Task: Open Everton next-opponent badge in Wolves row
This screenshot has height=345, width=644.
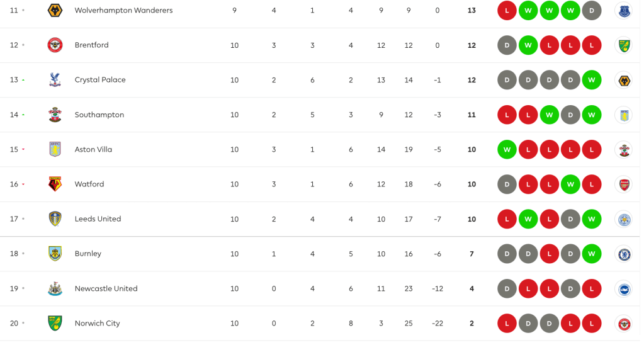Action: [623, 11]
